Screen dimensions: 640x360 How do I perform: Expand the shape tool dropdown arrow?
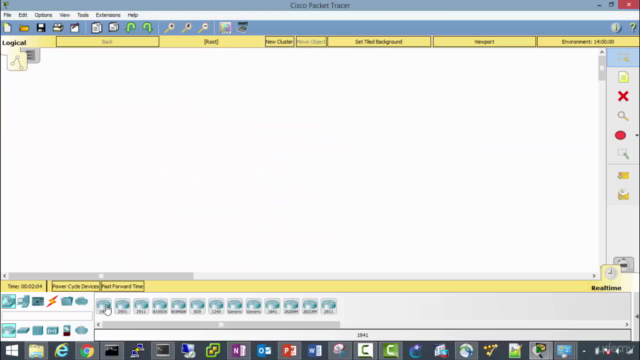click(636, 136)
